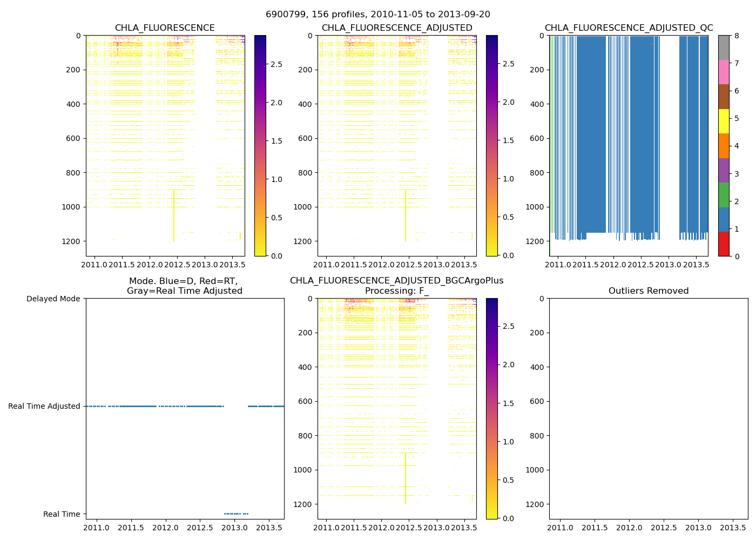The width and height of the screenshot is (756, 540).
Task: Click the Real Time data points in Mode plot
Action: [235, 514]
